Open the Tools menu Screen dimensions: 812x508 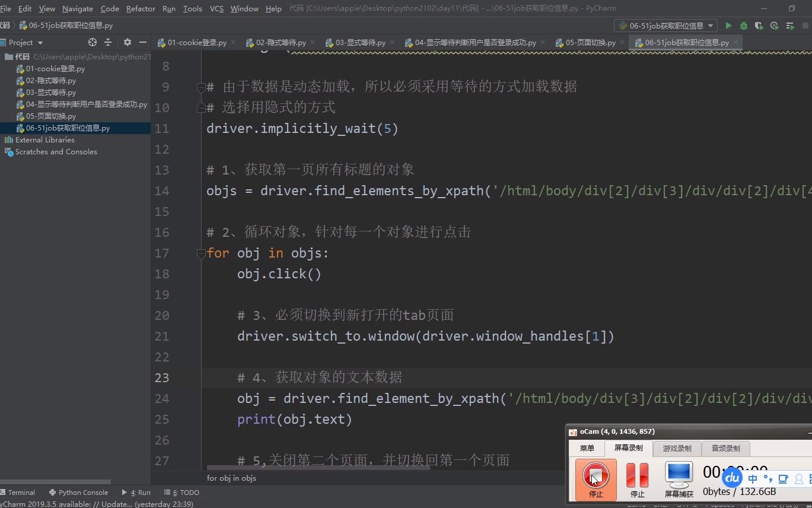(192, 8)
